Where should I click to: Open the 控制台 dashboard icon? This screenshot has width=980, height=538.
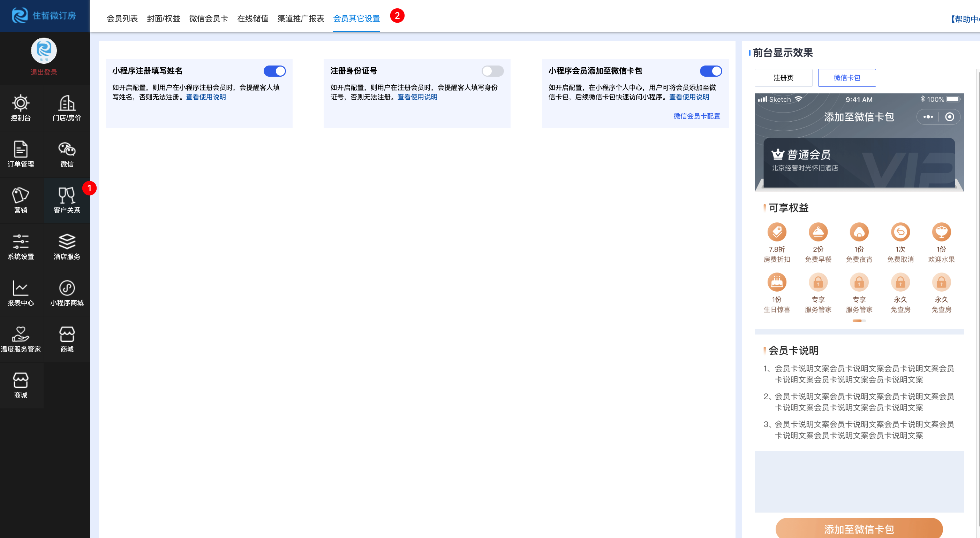tap(21, 108)
